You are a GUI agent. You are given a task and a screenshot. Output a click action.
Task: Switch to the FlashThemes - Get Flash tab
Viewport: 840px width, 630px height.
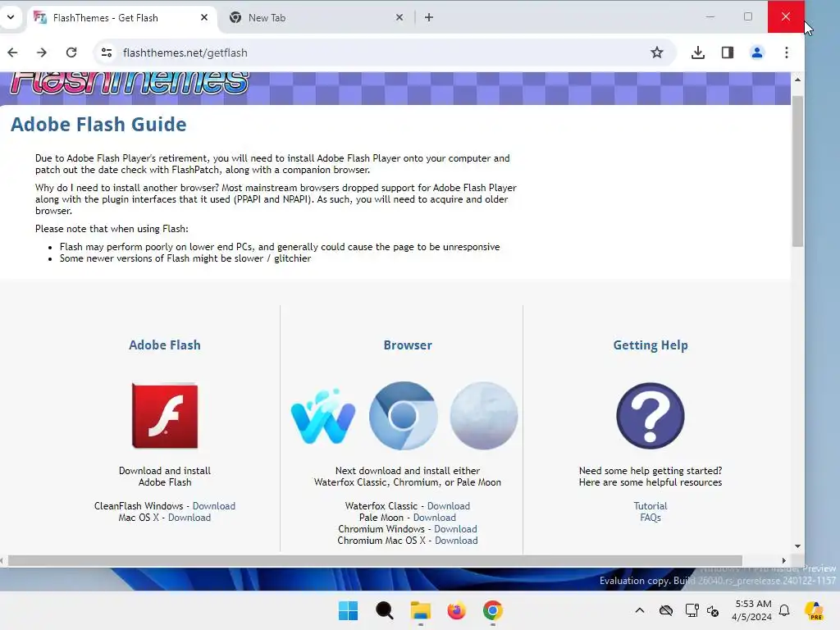[121, 18]
